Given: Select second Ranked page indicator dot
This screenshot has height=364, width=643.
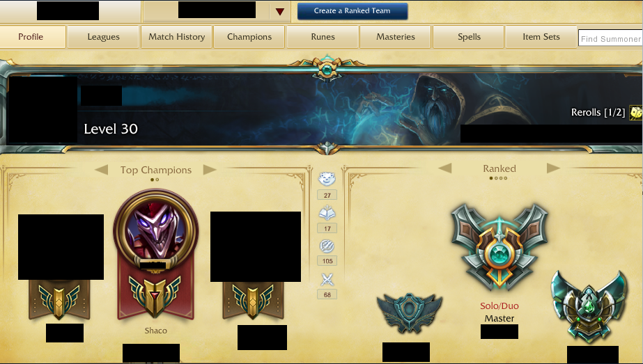Looking at the screenshot, I should [496, 178].
